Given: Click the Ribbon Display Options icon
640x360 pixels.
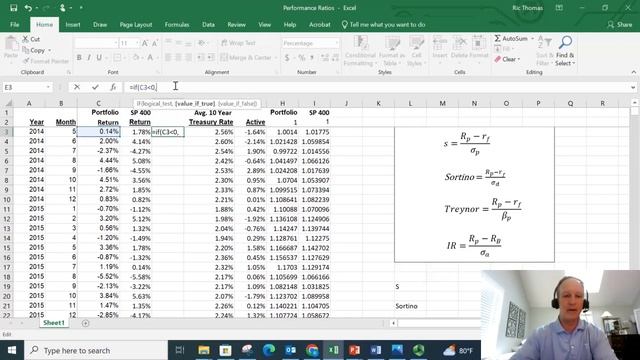Looking at the screenshot, I should pyautogui.click(x=559, y=8).
